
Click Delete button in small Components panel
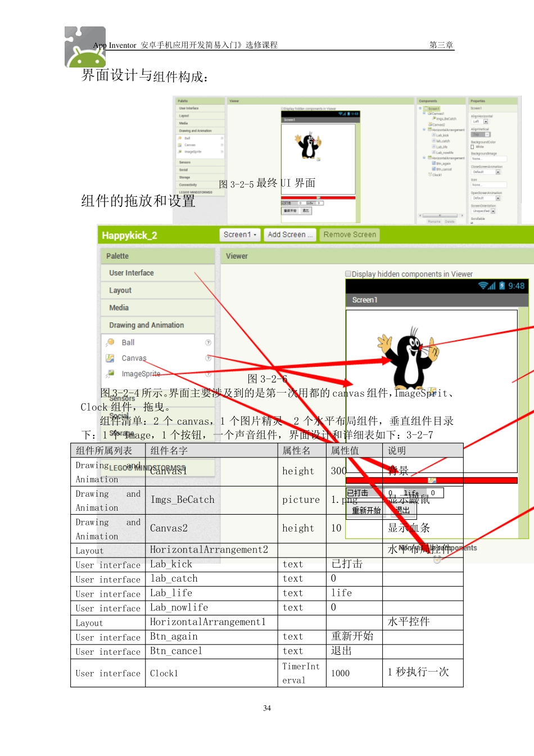(x=450, y=222)
